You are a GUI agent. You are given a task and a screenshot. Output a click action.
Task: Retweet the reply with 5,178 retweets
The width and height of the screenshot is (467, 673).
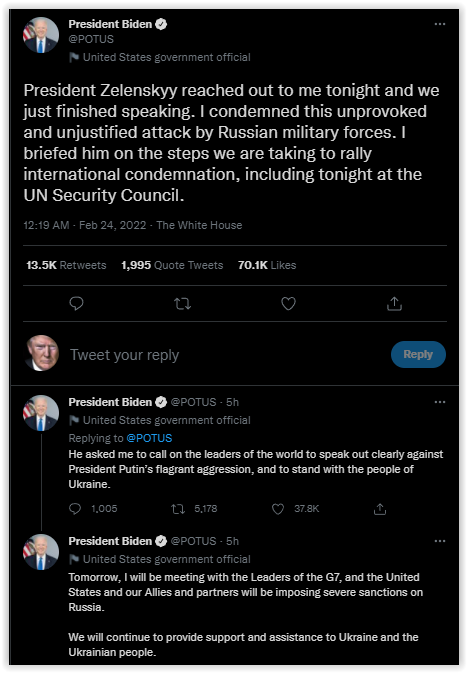pyautogui.click(x=178, y=509)
